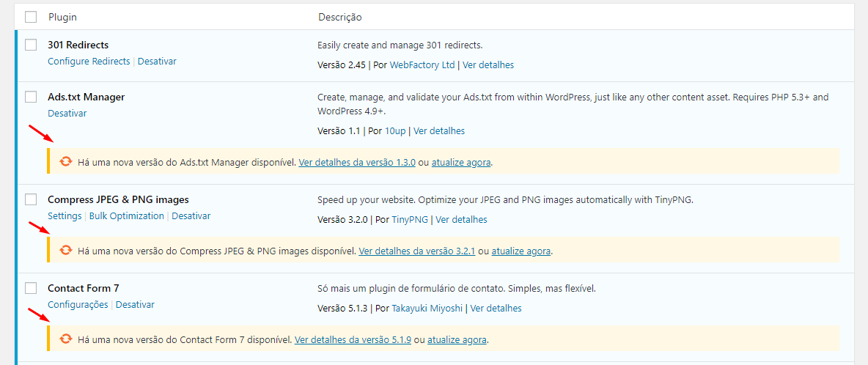Ver detalhes next to TinyPNG author

coord(462,220)
